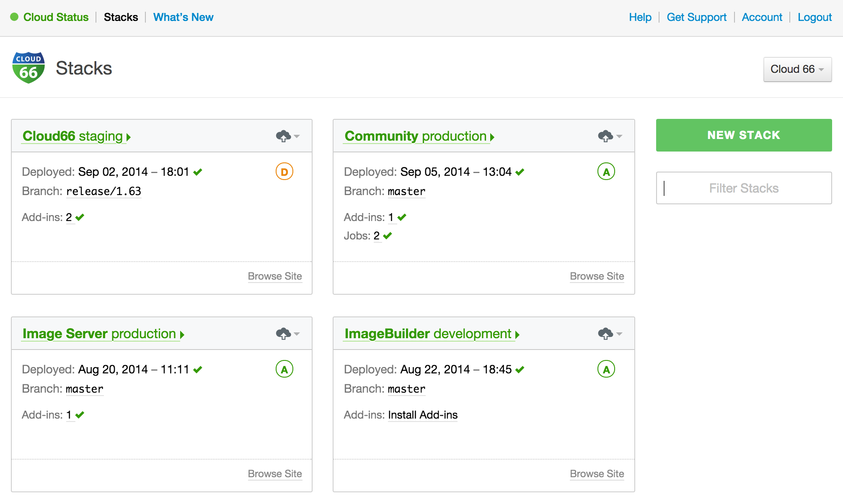Click deploy date Sep 05, 2014 – 13:04

coord(456,172)
